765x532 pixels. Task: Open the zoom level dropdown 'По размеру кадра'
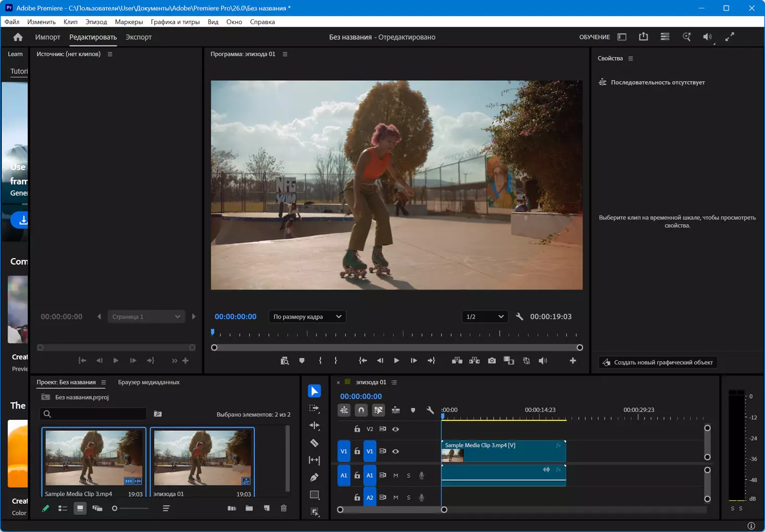[x=308, y=317]
